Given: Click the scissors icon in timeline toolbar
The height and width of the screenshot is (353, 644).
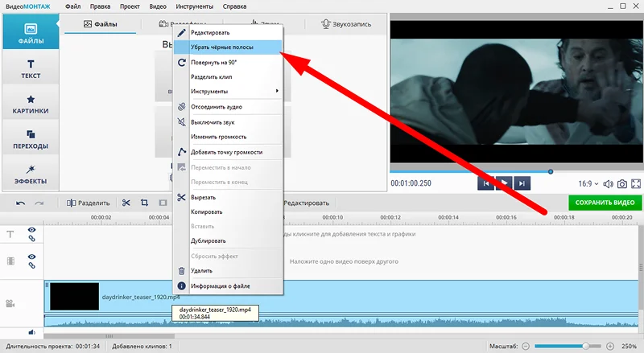Looking at the screenshot, I should coord(126,203).
